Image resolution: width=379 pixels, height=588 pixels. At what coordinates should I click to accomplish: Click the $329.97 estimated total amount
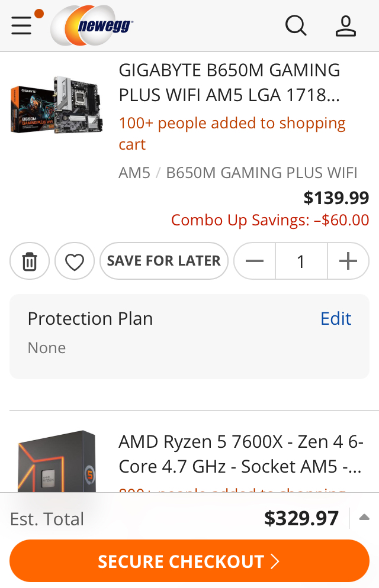[301, 518]
